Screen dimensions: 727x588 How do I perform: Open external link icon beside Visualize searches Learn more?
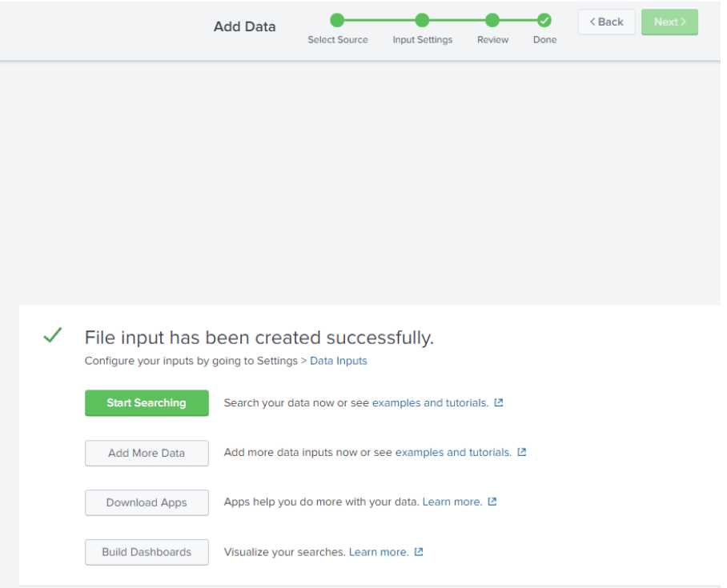click(x=419, y=552)
